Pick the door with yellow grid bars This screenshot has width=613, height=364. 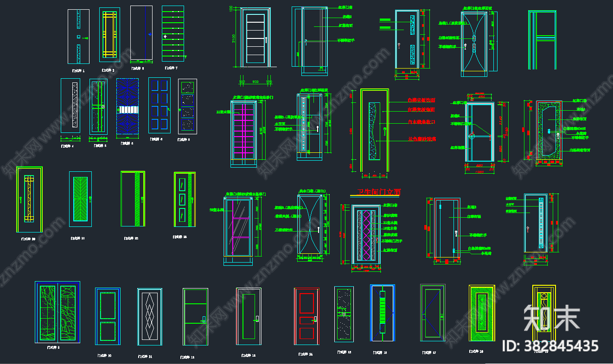(x=109, y=35)
